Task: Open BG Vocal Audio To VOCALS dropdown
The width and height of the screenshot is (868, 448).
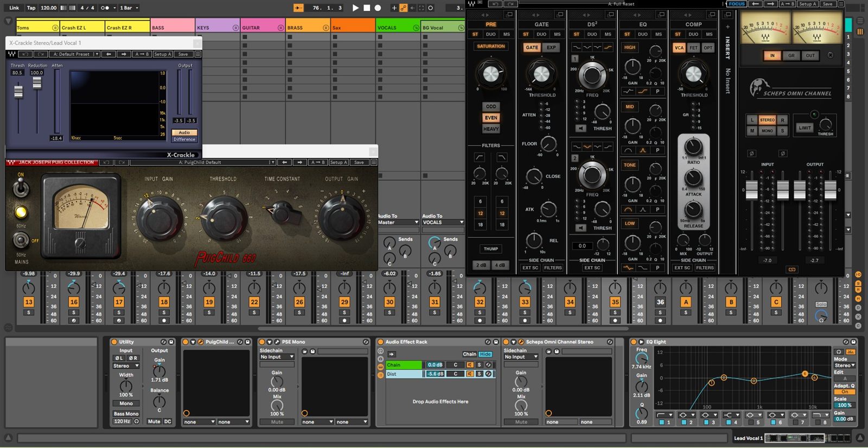Action: 443,223
